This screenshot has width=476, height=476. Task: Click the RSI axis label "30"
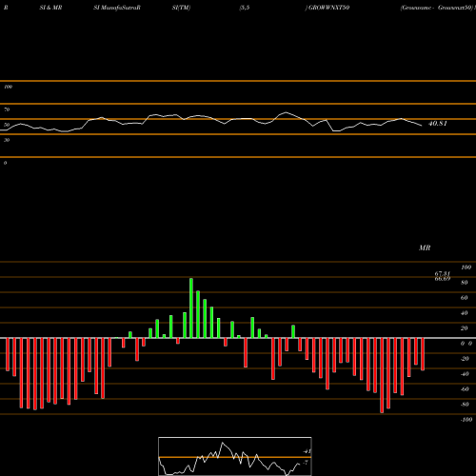tap(7, 140)
